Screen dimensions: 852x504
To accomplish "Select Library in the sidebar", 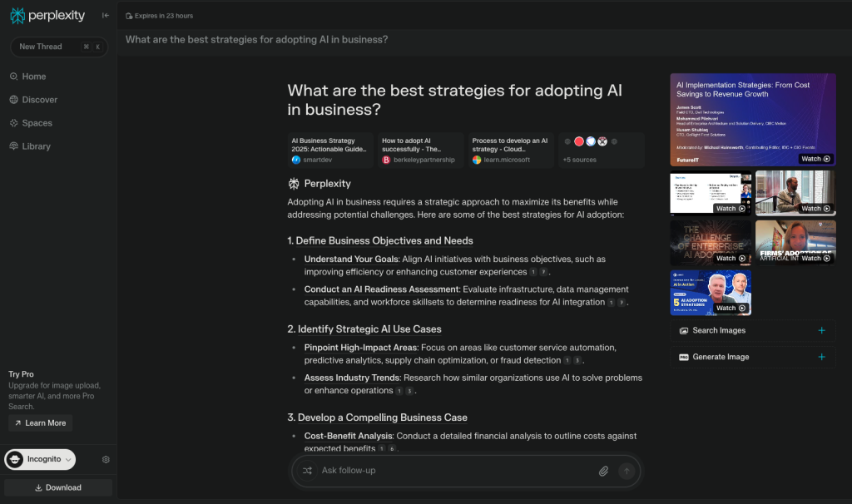I will pyautogui.click(x=36, y=146).
